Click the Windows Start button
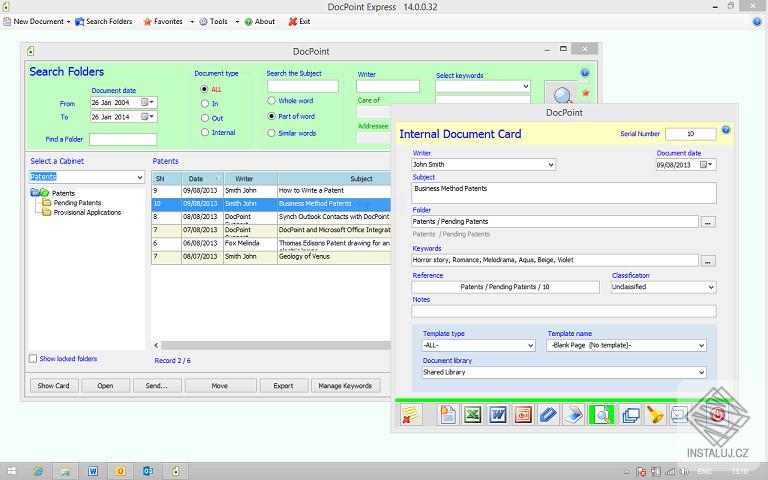The image size is (768, 480). click(11, 471)
